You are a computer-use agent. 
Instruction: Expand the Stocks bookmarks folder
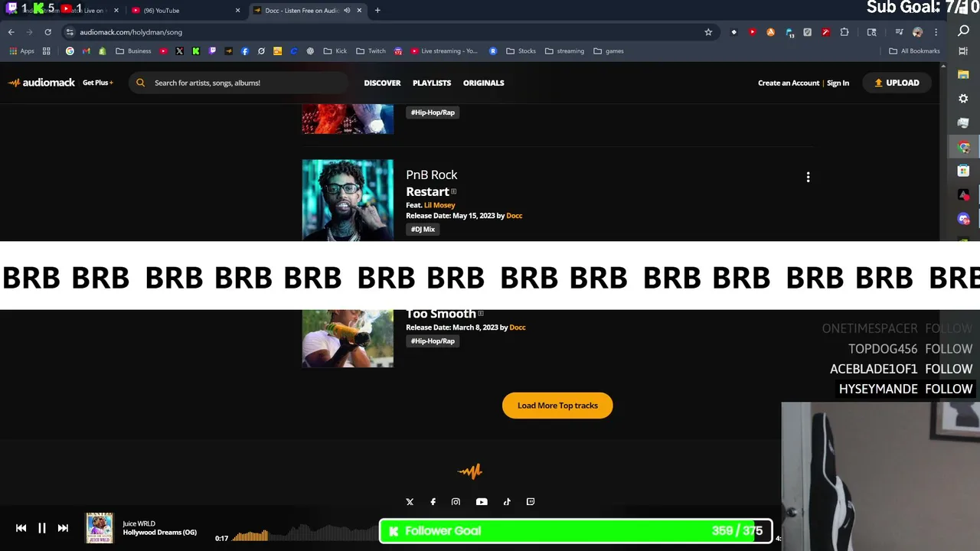click(x=521, y=51)
